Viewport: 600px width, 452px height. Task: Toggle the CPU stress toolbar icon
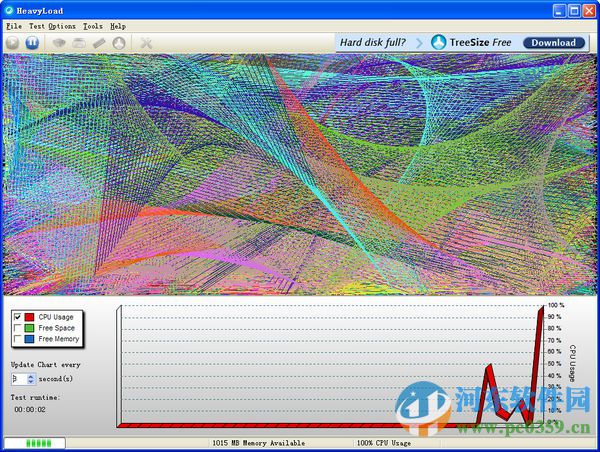tap(59, 43)
